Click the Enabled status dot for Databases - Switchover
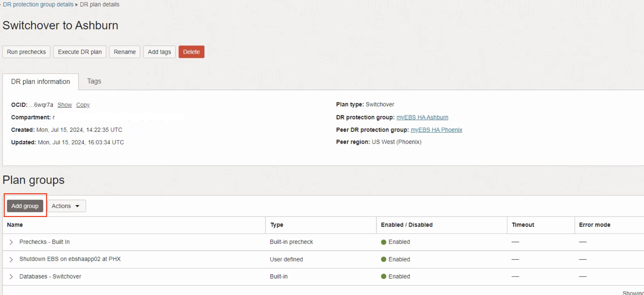The image size is (644, 295). tap(383, 276)
